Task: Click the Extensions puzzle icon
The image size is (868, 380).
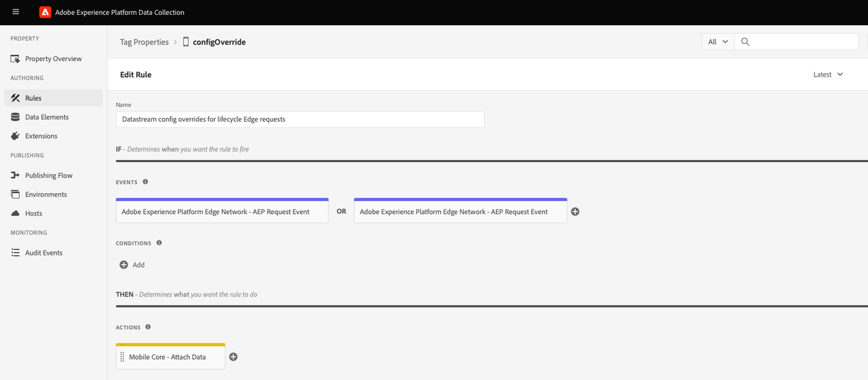Action: [16, 136]
